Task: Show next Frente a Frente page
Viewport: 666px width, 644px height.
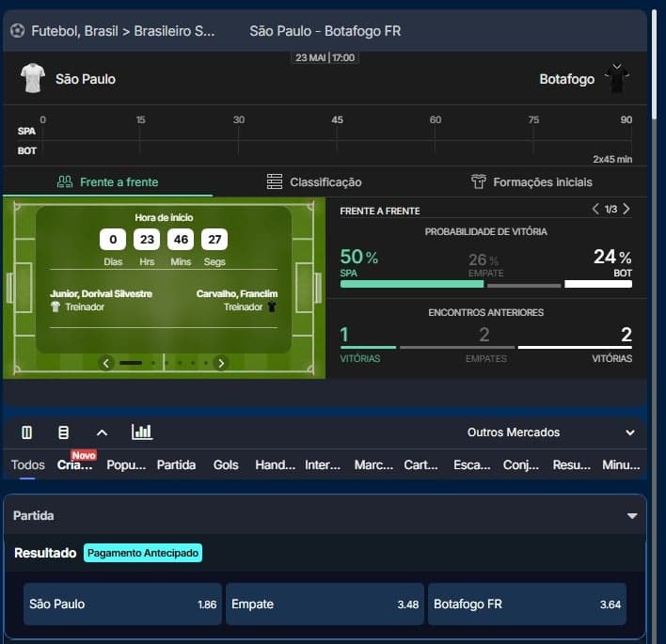Action: click(x=626, y=209)
